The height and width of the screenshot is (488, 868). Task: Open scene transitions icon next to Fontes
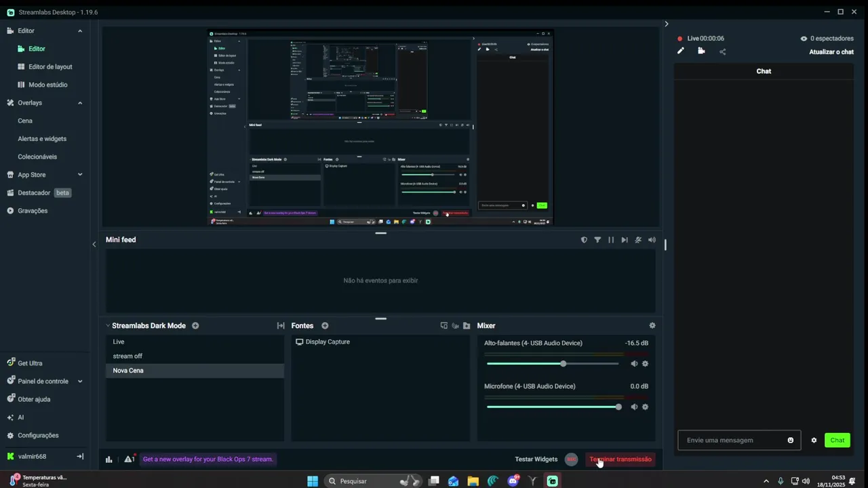click(281, 325)
